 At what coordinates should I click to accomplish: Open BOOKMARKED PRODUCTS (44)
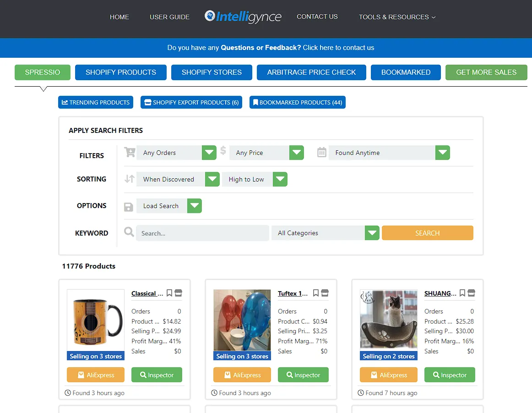click(298, 102)
